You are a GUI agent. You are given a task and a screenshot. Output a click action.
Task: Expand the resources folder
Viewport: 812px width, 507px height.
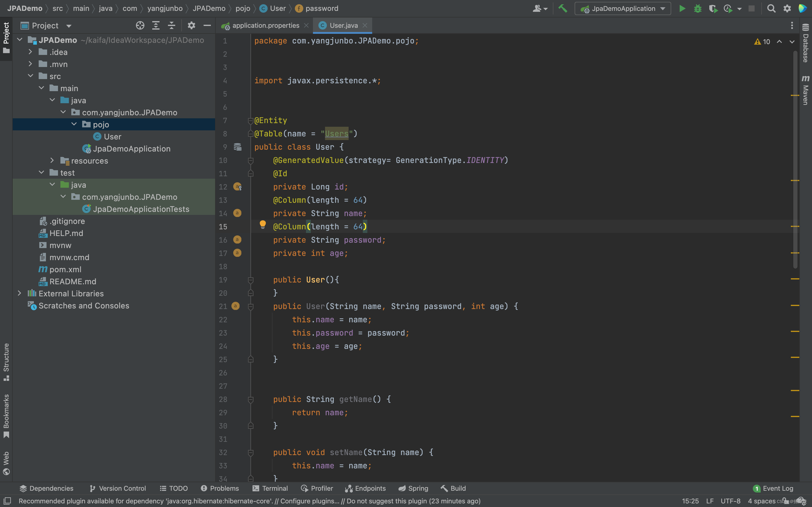(52, 161)
